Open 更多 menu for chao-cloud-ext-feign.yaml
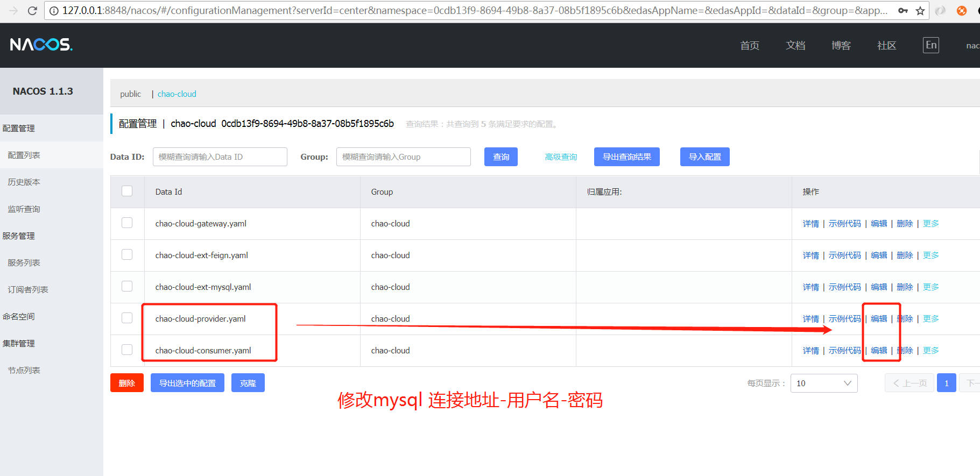The width and height of the screenshot is (980, 476). point(931,255)
